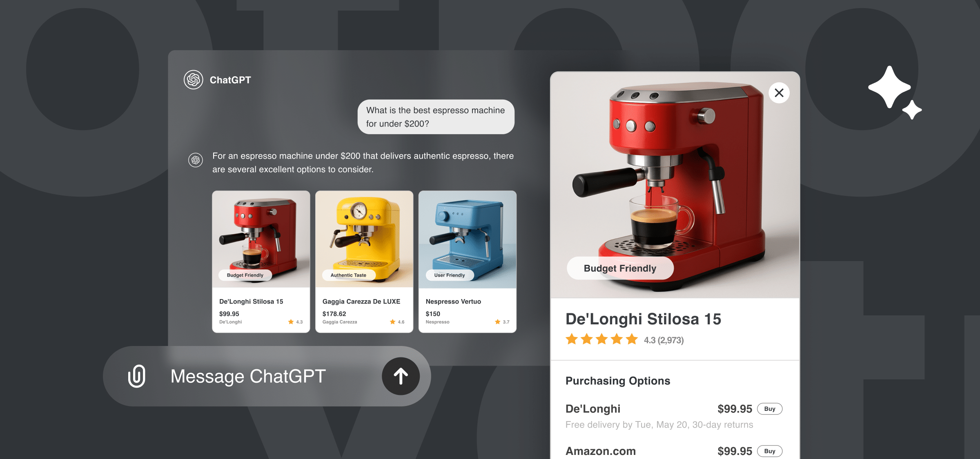Click the paperclip attachment icon

pyautogui.click(x=137, y=376)
